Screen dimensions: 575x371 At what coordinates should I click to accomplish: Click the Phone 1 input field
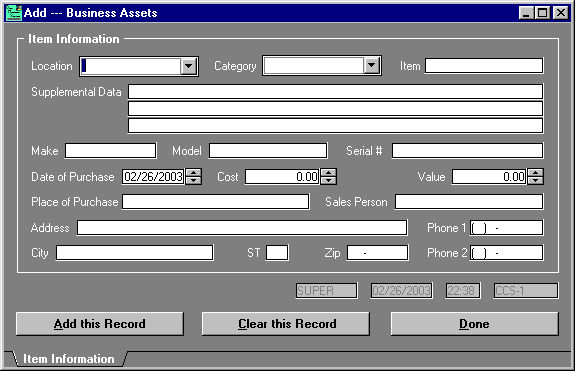pos(506,228)
